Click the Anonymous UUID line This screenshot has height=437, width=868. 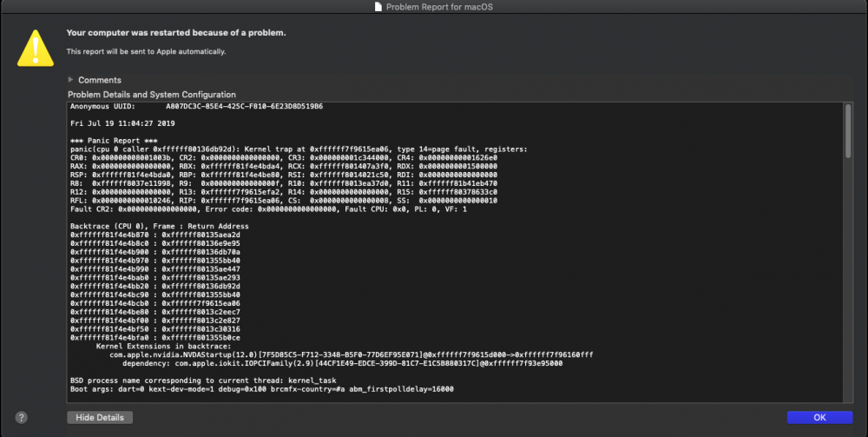196,106
